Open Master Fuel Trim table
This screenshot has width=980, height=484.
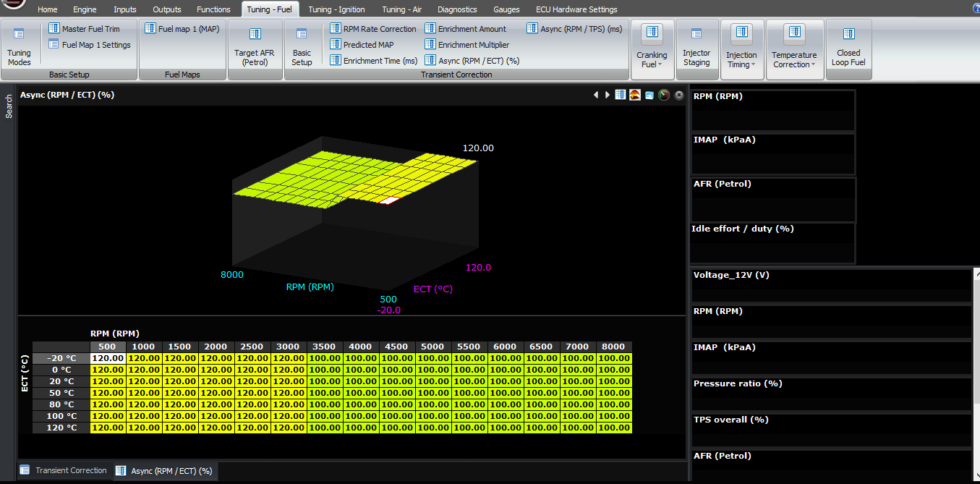[84, 29]
